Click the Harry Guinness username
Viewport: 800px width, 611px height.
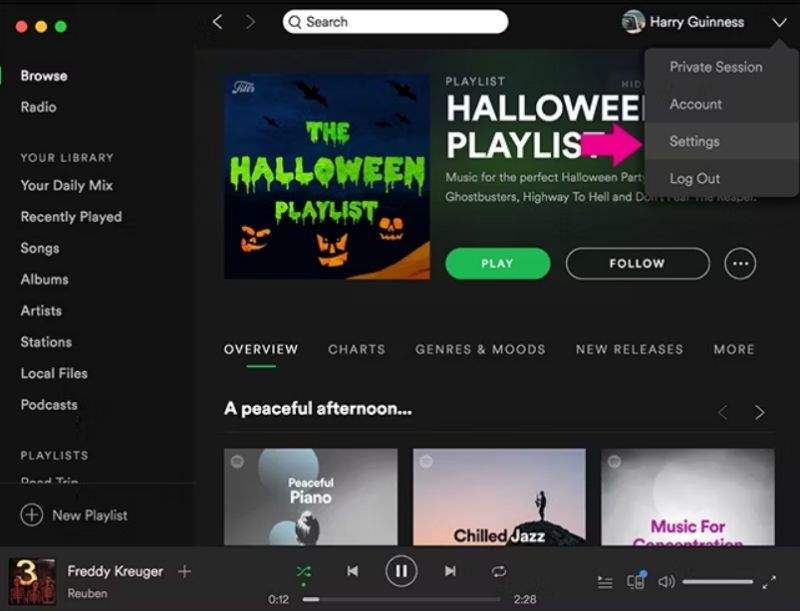pos(697,22)
